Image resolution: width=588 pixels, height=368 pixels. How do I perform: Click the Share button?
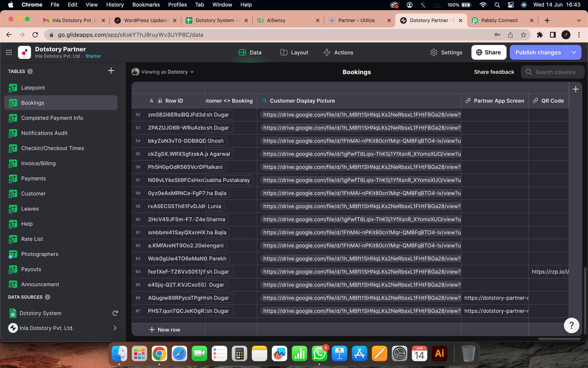click(488, 52)
